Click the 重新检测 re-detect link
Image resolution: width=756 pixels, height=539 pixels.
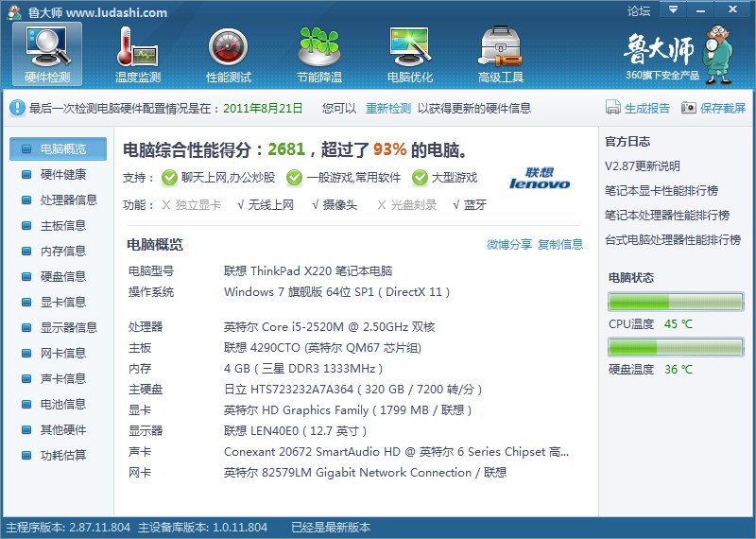pos(388,108)
